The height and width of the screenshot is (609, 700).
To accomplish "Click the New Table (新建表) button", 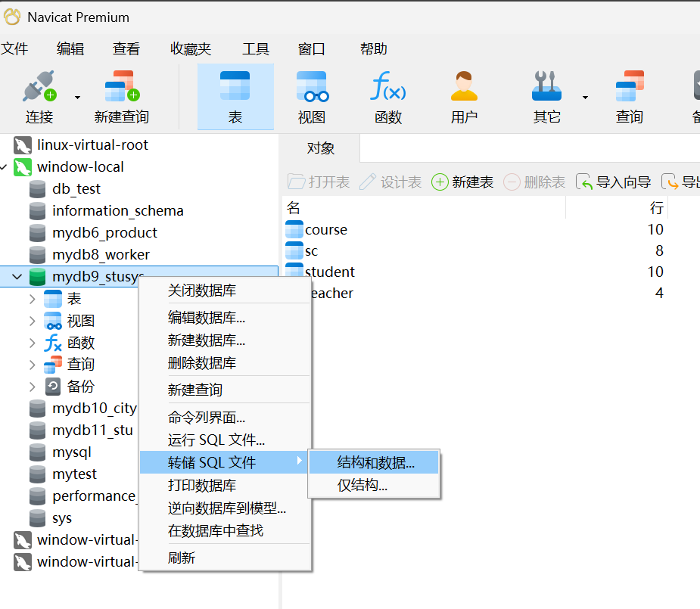I will coord(462,182).
